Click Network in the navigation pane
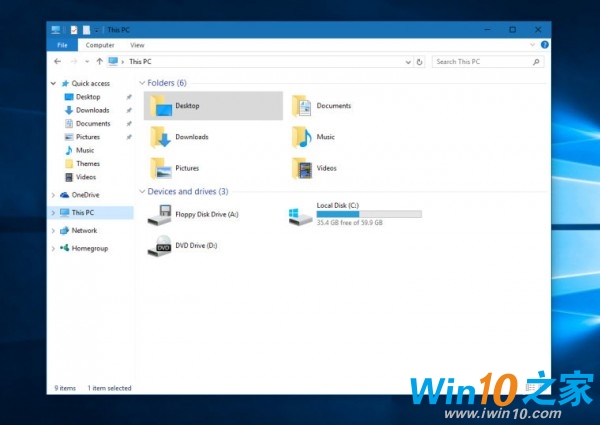The width and height of the screenshot is (600, 425). (x=84, y=231)
